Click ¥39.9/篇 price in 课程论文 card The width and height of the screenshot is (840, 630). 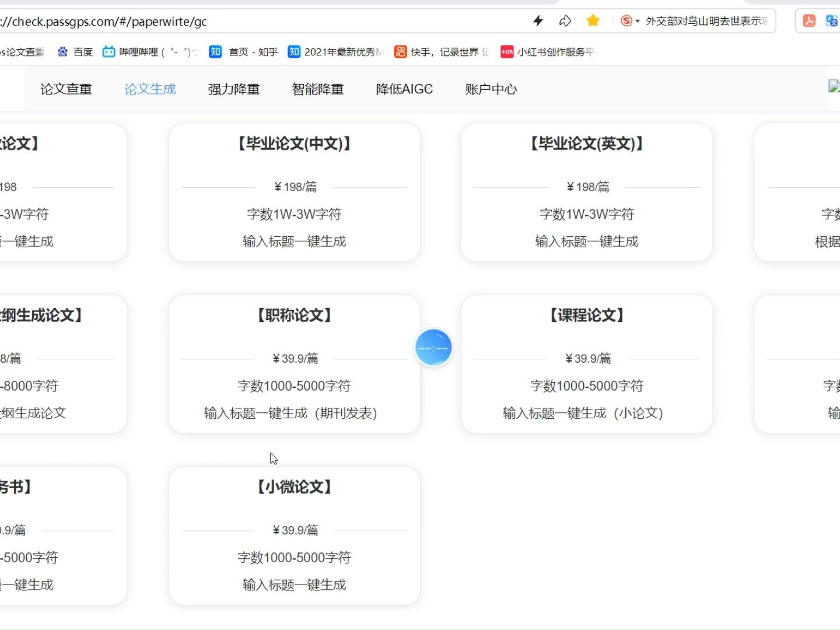click(588, 358)
